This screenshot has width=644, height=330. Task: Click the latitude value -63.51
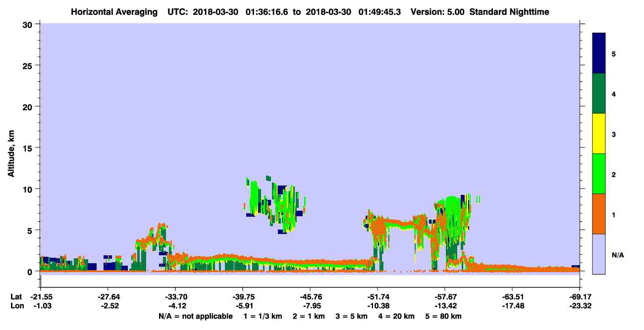click(512, 297)
